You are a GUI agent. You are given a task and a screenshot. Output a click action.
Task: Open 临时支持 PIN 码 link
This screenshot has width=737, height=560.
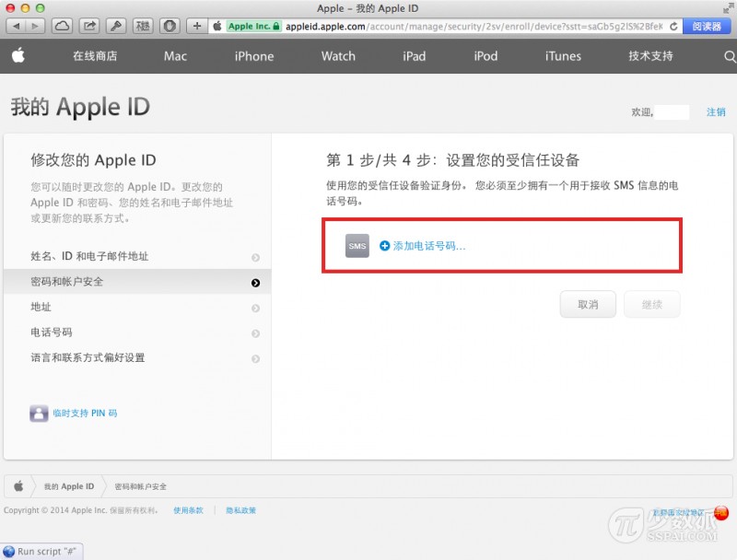click(85, 414)
